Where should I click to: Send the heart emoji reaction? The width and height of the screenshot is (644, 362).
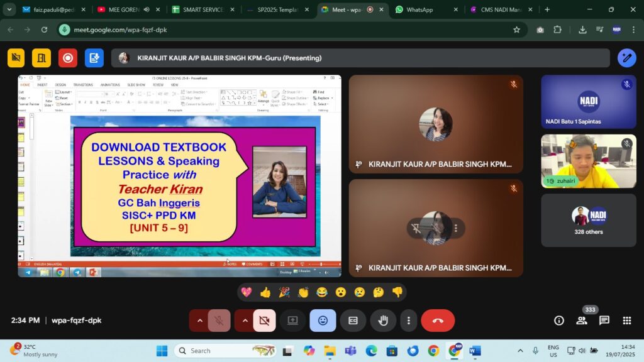coord(247,292)
